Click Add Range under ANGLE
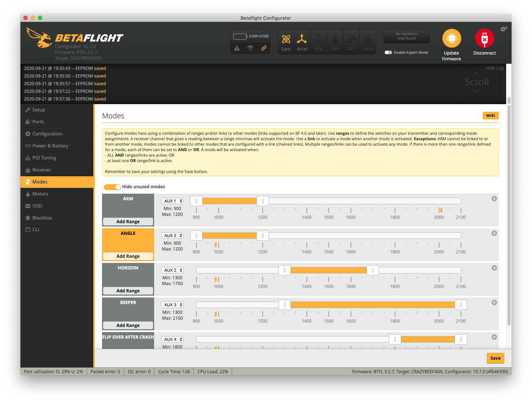Screen dimensions: 532x402 point(128,256)
